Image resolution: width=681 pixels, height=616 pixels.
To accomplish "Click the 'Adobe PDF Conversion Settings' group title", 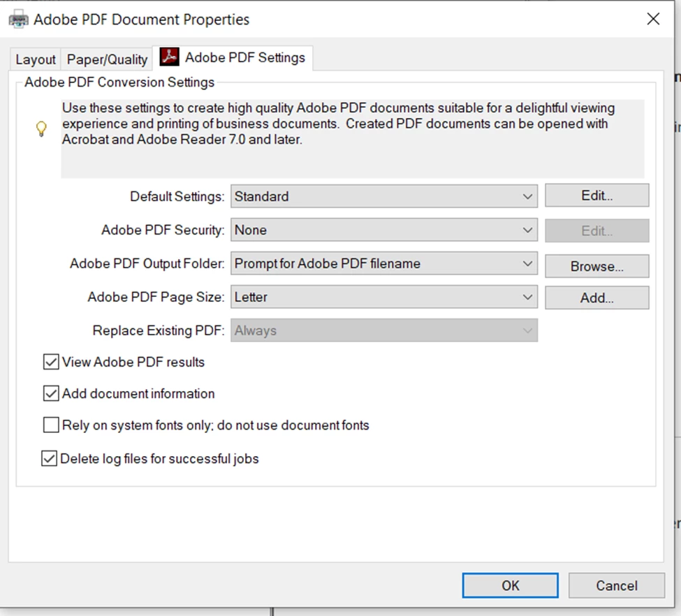I will pos(119,82).
